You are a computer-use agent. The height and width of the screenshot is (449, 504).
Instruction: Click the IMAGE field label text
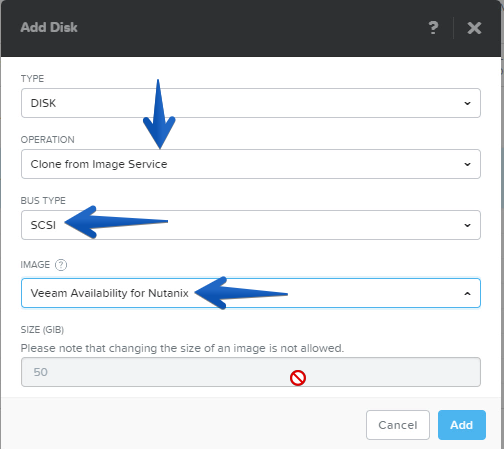(x=35, y=265)
